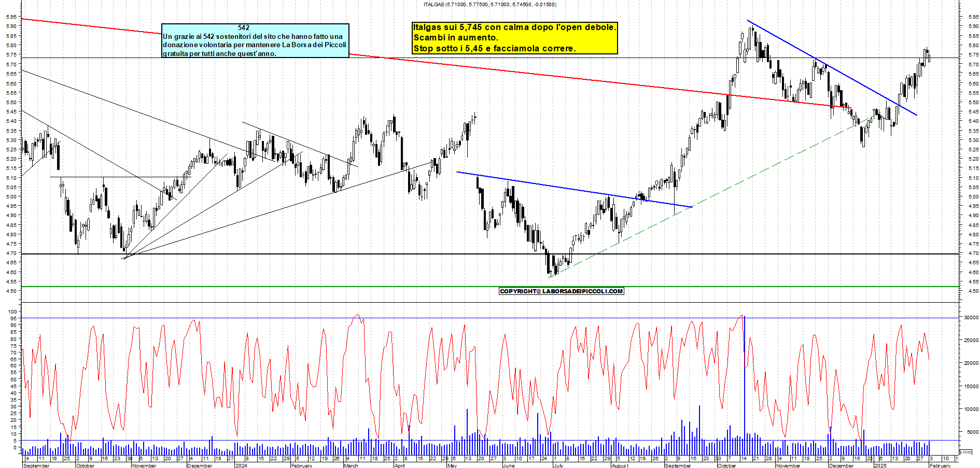Click the "15000" volume scale label
Screen dimensions: 980x468
[971, 386]
